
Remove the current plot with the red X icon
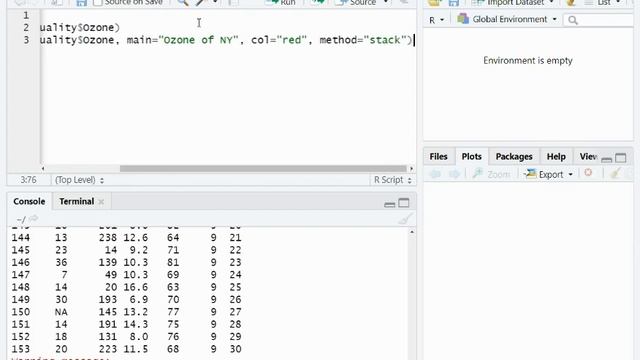click(x=588, y=173)
